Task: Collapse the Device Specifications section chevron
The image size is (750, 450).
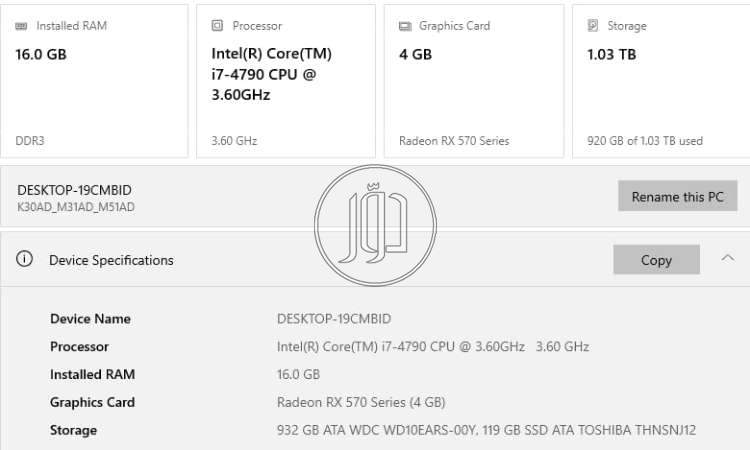Action: click(727, 258)
